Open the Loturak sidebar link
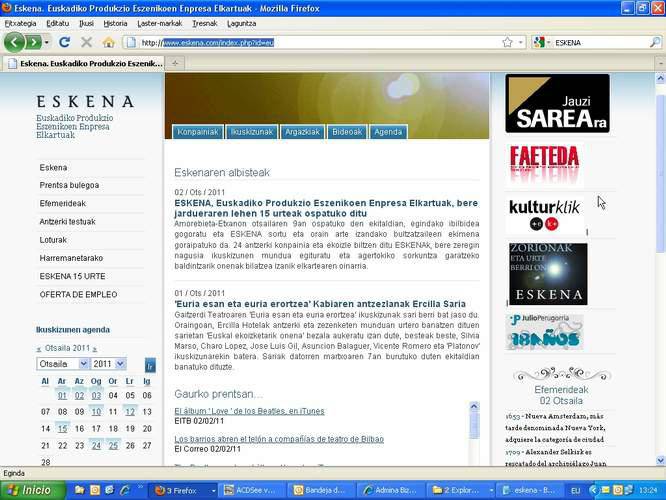Screen dimensions: 666x500 [x=53, y=240]
